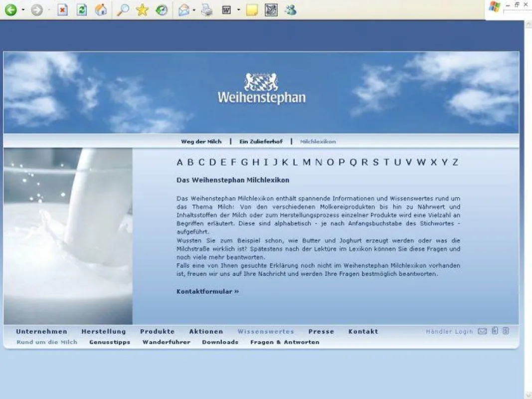
Task: Click the Windows flag logo
Action: 494,7
